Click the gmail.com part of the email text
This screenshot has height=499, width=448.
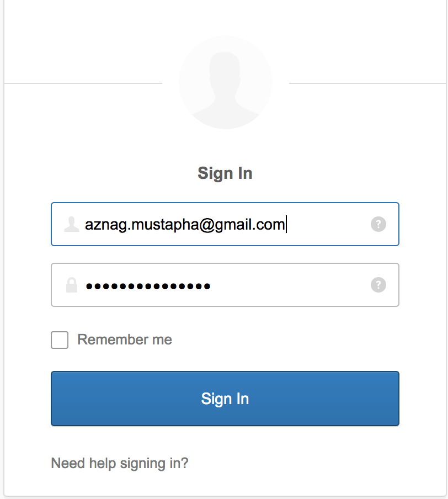(x=250, y=225)
